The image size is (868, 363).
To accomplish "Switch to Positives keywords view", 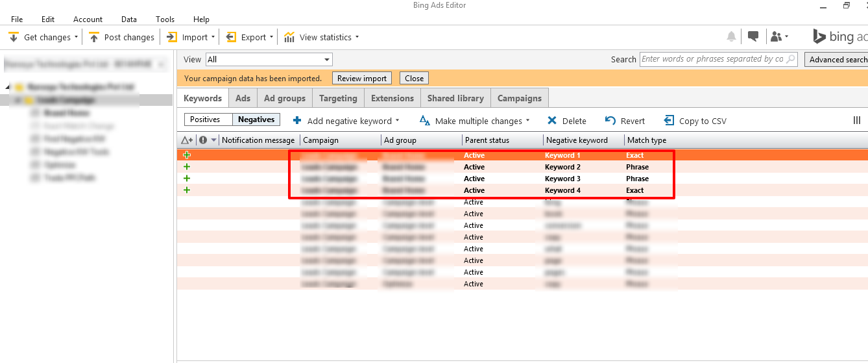I will point(208,119).
